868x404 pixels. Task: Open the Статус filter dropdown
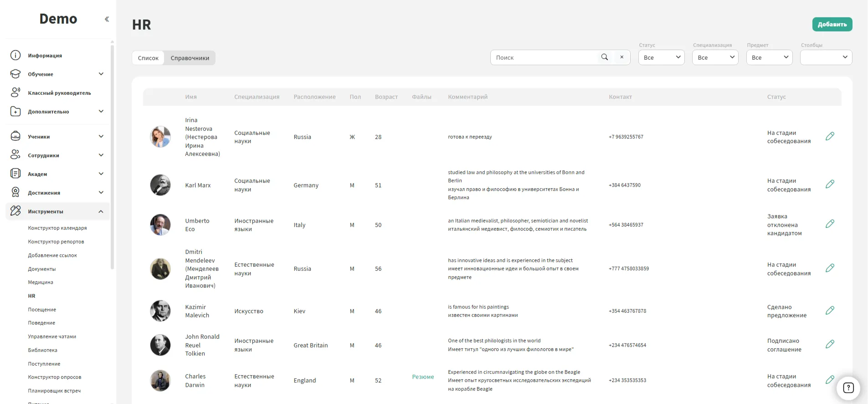coord(661,57)
